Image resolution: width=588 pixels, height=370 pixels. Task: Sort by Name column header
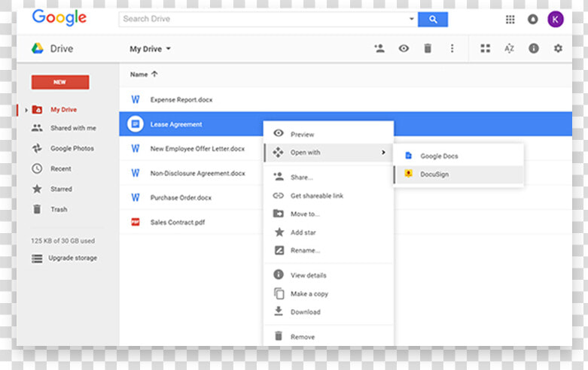[x=144, y=74]
